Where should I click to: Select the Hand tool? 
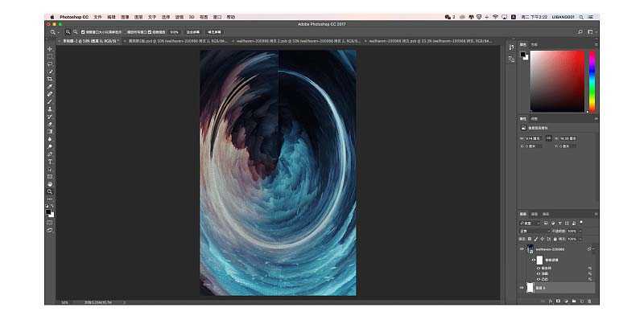click(x=50, y=184)
